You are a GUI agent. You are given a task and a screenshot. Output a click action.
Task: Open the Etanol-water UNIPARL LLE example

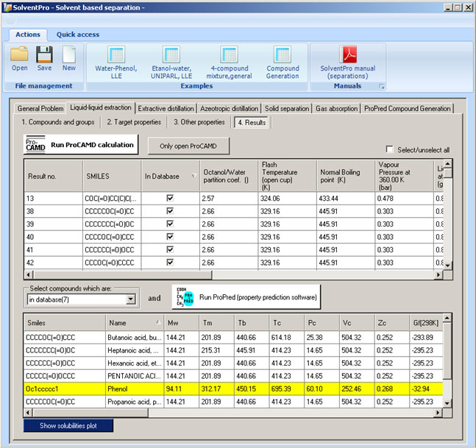click(171, 55)
